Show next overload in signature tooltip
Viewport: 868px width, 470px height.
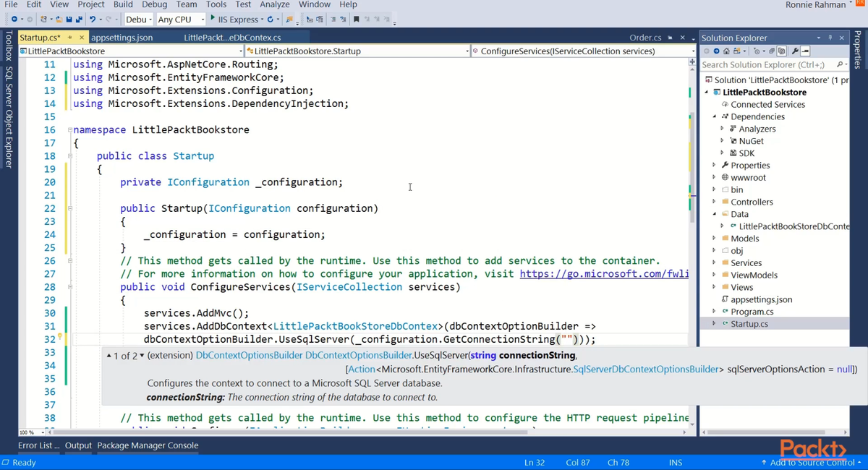tap(141, 356)
